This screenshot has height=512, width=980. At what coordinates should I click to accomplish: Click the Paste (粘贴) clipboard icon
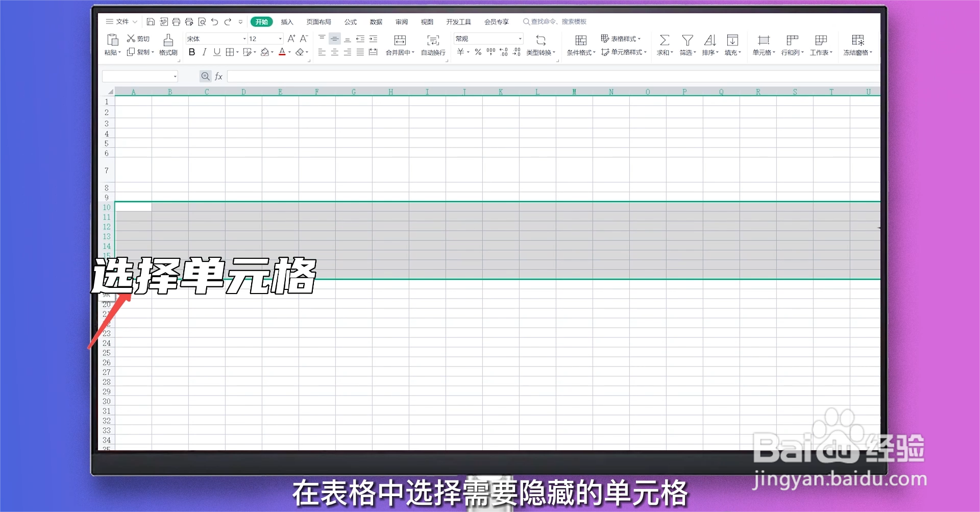[113, 40]
